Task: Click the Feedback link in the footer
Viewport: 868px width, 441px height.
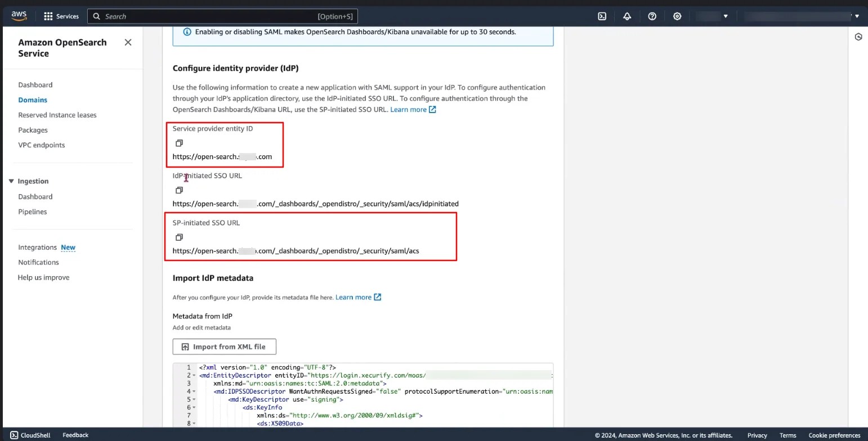Action: [x=75, y=435]
